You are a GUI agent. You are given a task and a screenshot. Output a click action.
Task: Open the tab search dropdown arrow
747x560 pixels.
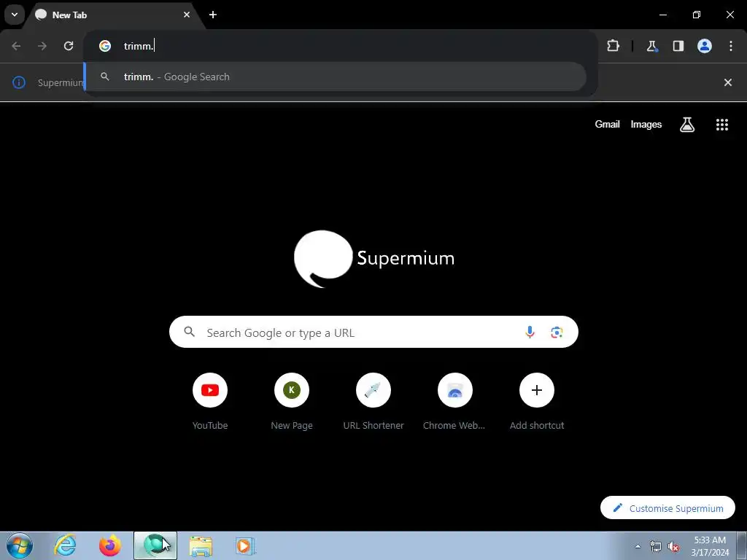[15, 15]
